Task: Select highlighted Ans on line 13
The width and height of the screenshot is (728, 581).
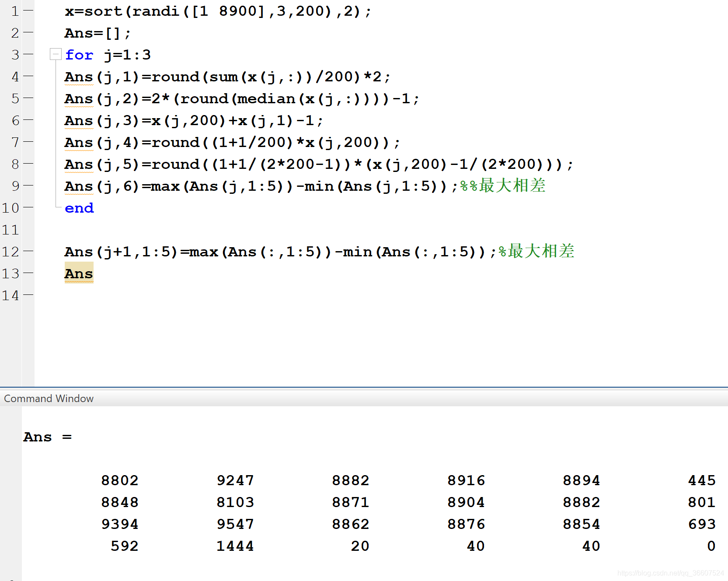Action: (x=79, y=273)
